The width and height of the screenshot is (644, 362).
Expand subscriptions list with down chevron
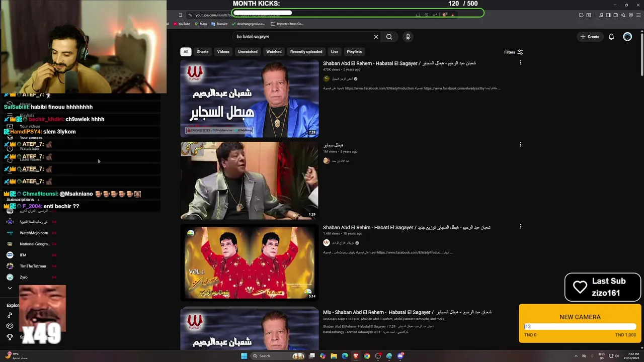[x=10, y=288]
